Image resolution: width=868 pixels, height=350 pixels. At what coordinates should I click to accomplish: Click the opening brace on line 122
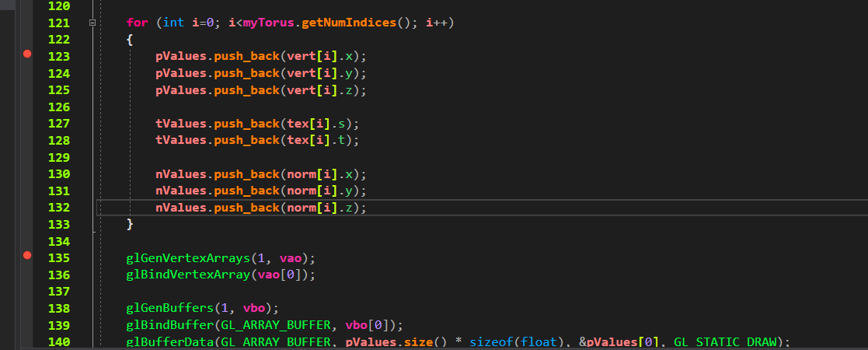click(130, 40)
